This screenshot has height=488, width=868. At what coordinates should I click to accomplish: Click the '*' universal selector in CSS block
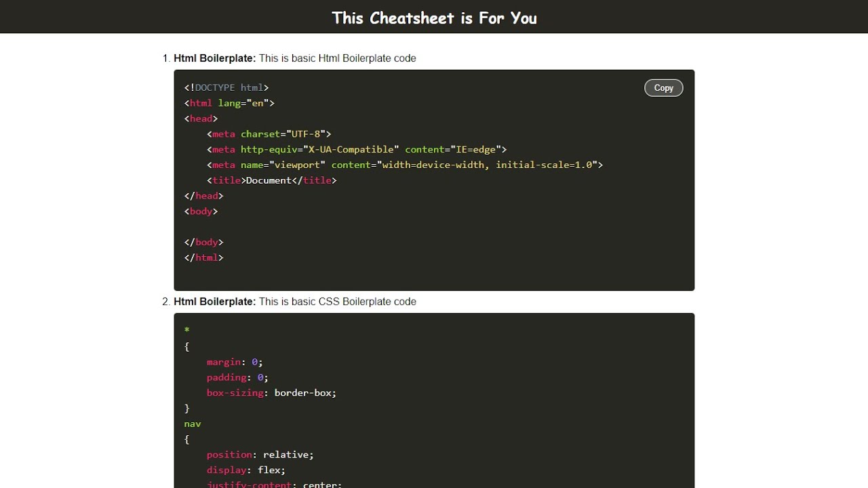coord(186,330)
